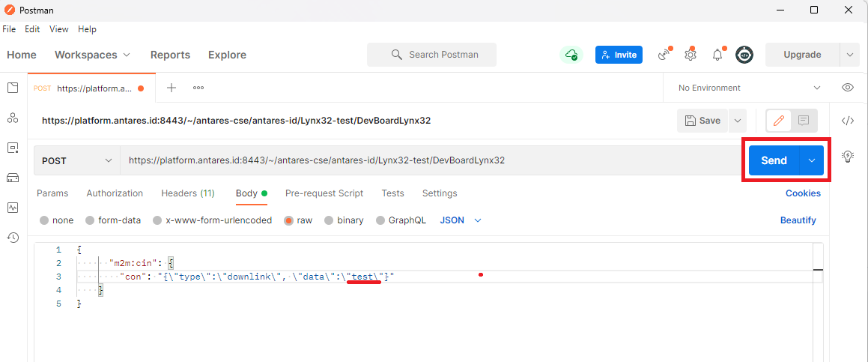Go to Reports
The height and width of the screenshot is (362, 868).
point(171,55)
